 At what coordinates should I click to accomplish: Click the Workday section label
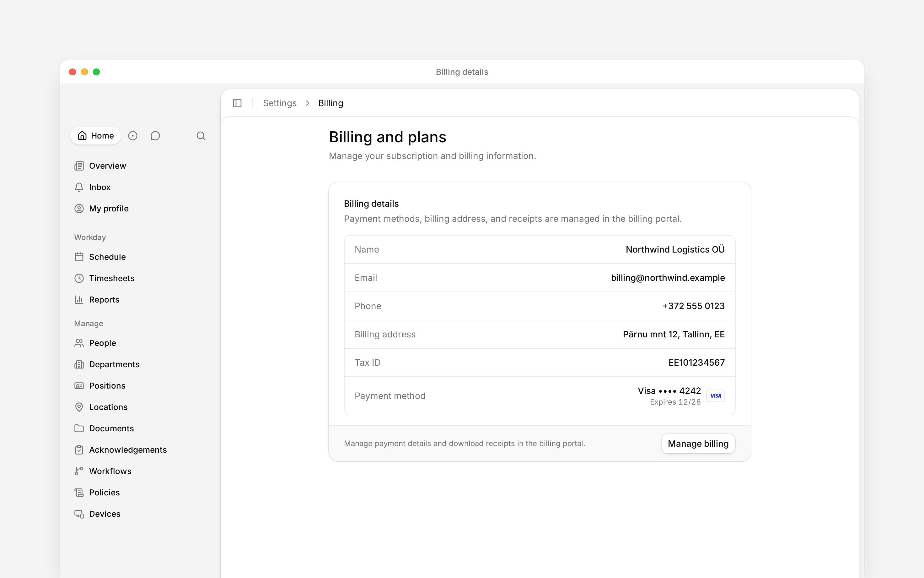(x=90, y=237)
